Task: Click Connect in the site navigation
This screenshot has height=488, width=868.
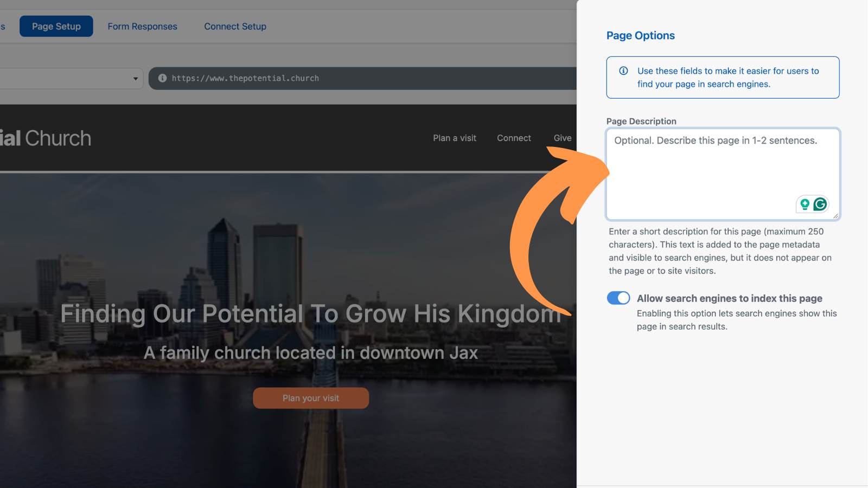Action: coord(514,138)
